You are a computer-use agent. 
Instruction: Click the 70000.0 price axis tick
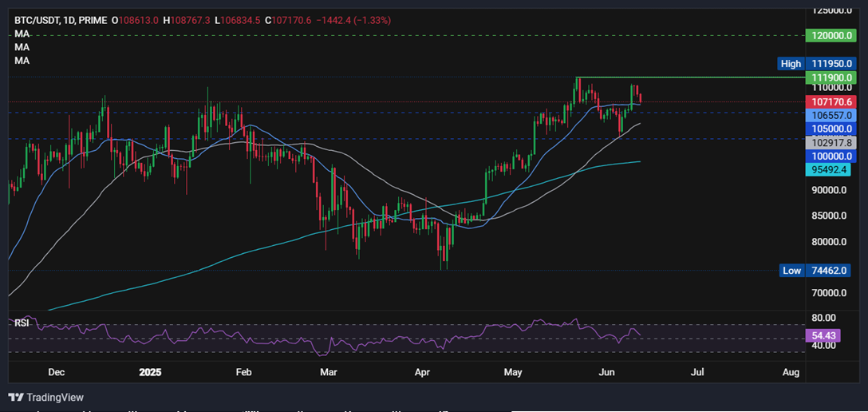click(x=831, y=293)
